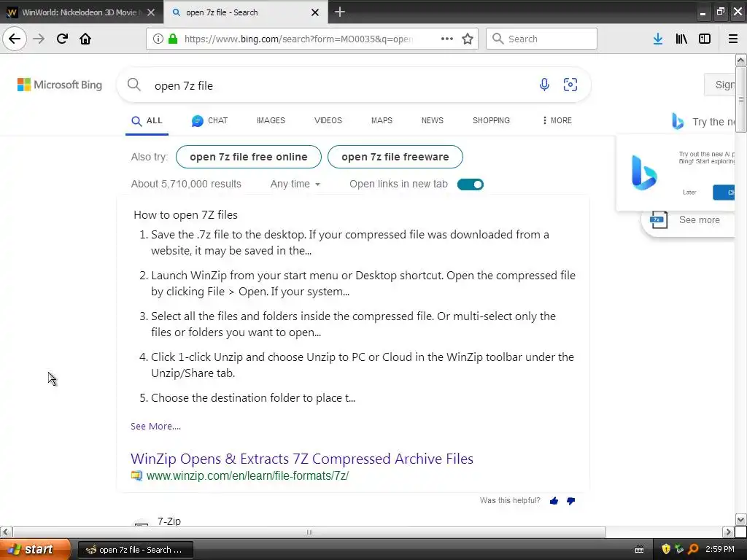This screenshot has width=747, height=560.
Task: Close the open 7z file search tab
Action: point(315,12)
